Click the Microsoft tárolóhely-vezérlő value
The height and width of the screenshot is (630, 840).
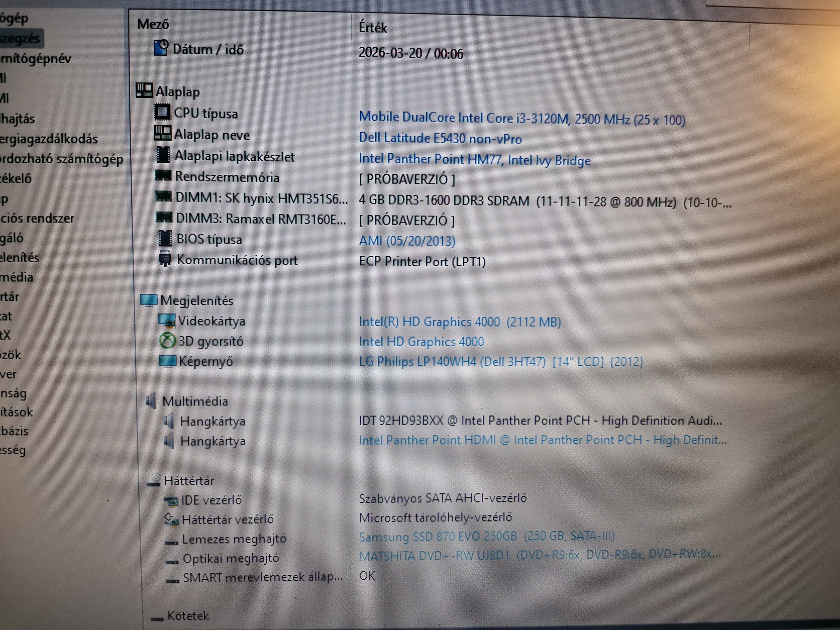click(436, 517)
